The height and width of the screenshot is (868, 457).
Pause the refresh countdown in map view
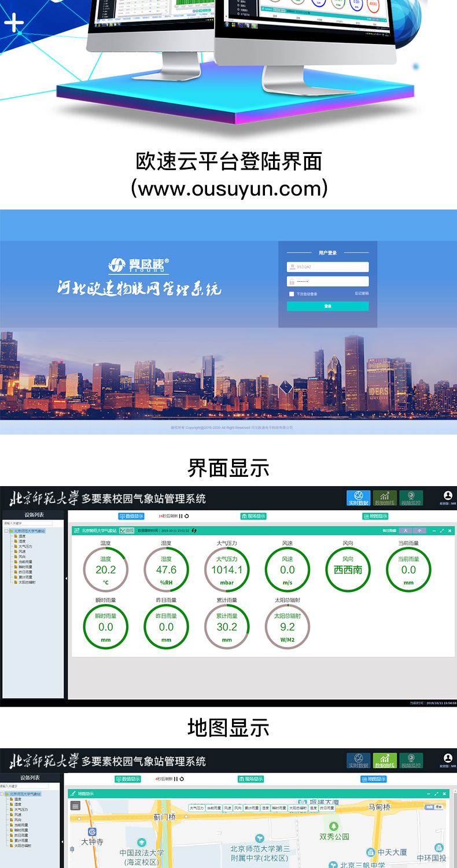pos(176,779)
